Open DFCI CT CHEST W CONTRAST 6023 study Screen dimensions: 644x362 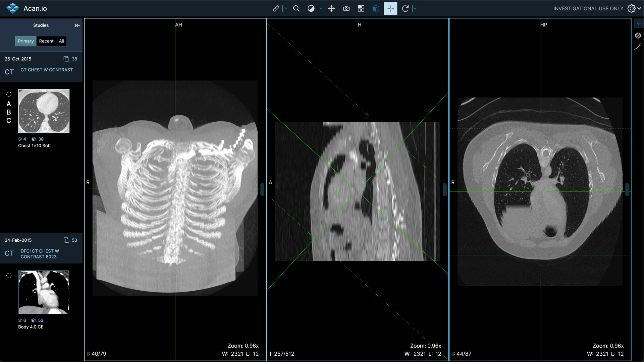(x=40, y=254)
